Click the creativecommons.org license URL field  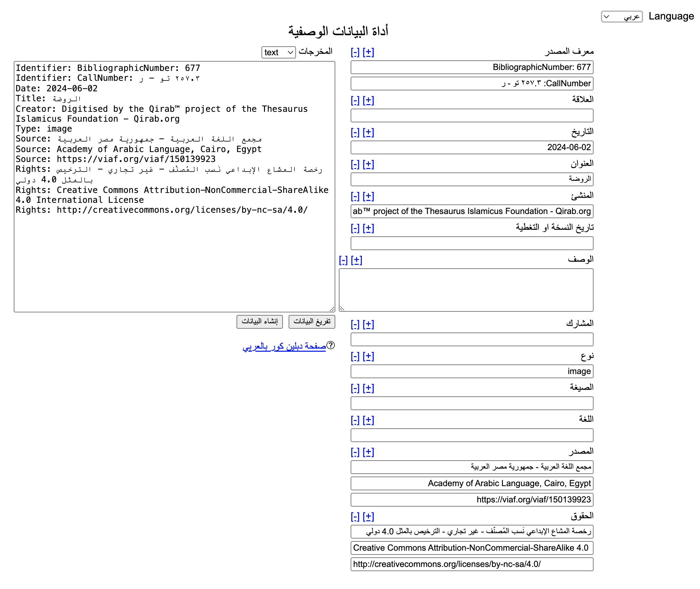[x=472, y=564]
